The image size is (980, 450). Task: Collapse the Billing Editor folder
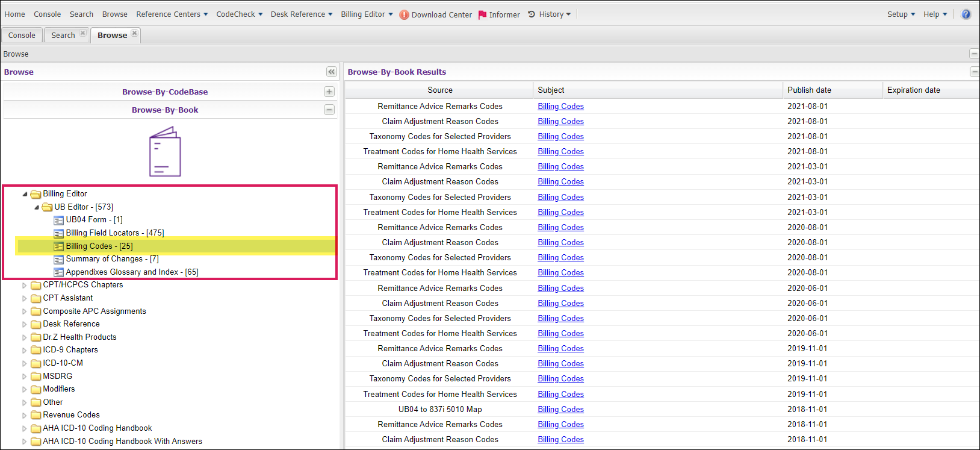25,194
